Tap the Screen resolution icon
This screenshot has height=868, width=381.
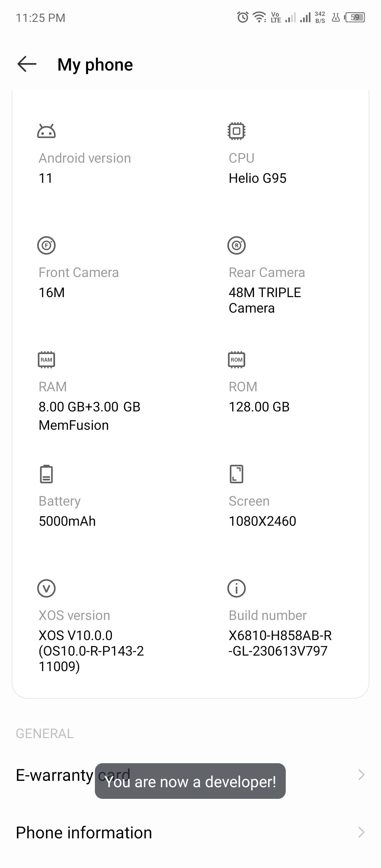236,474
